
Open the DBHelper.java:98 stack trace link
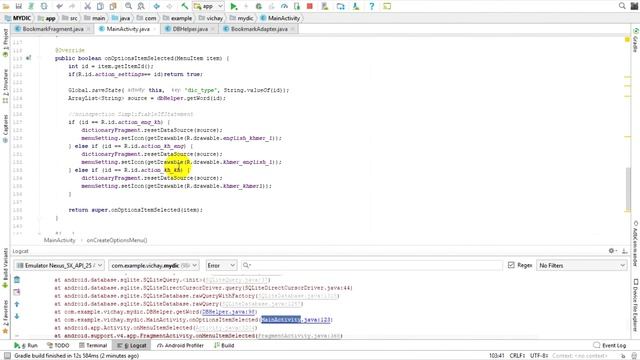(x=229, y=312)
